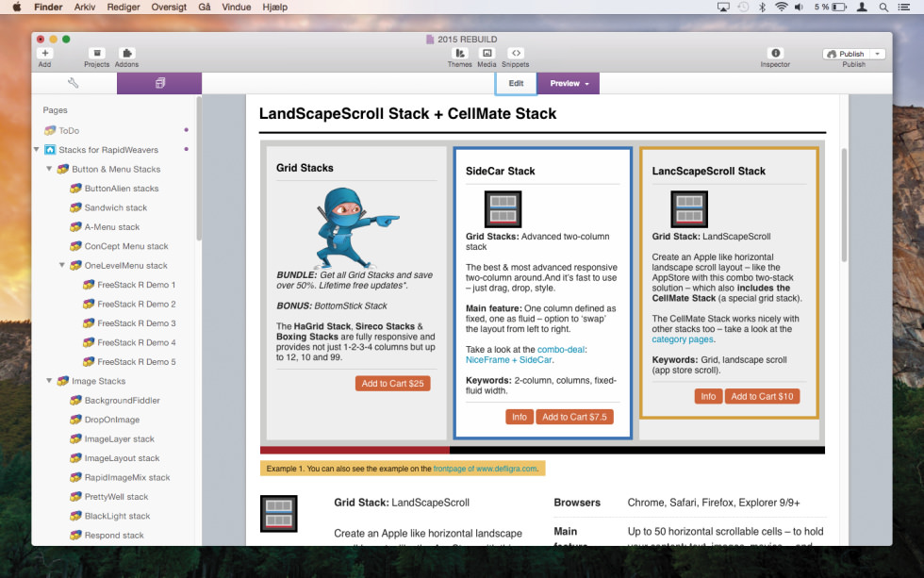Screen dimensions: 924x578
Task: Click the Add page toolbar icon
Action: [x=45, y=53]
